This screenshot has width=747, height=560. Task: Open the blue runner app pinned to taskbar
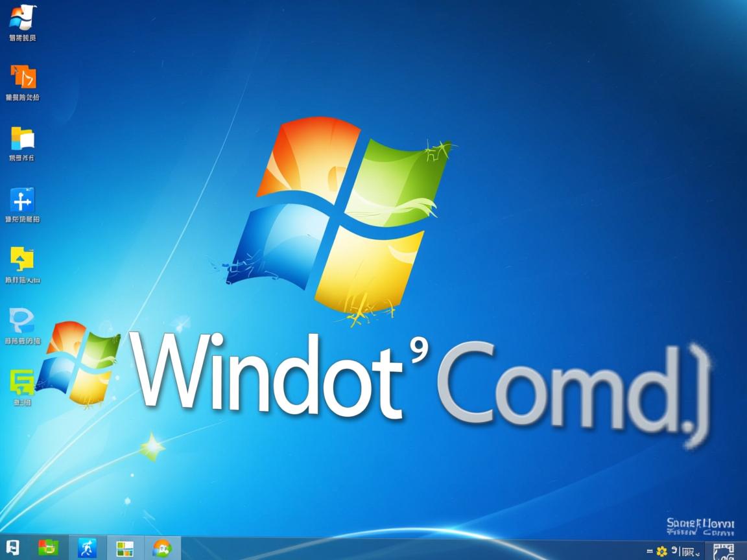click(86, 548)
